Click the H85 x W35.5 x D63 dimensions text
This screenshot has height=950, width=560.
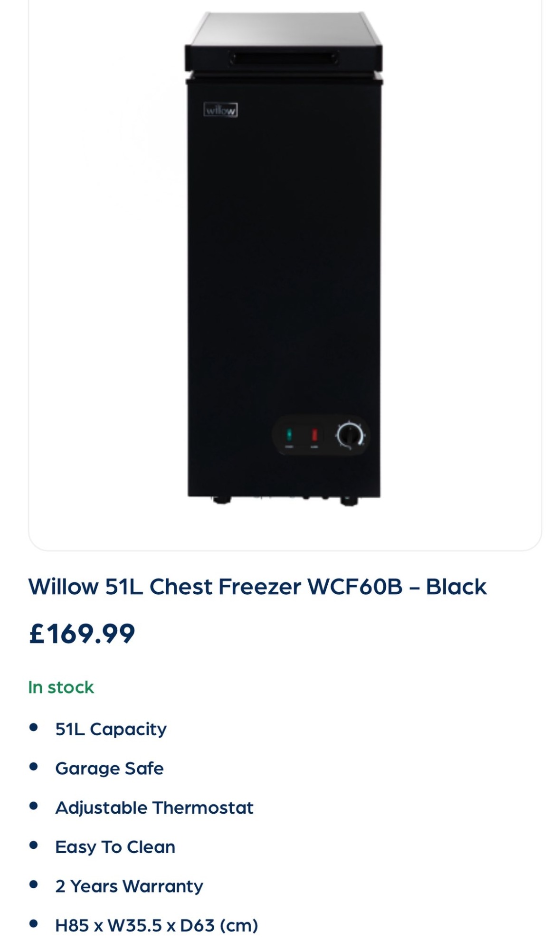[x=156, y=926]
